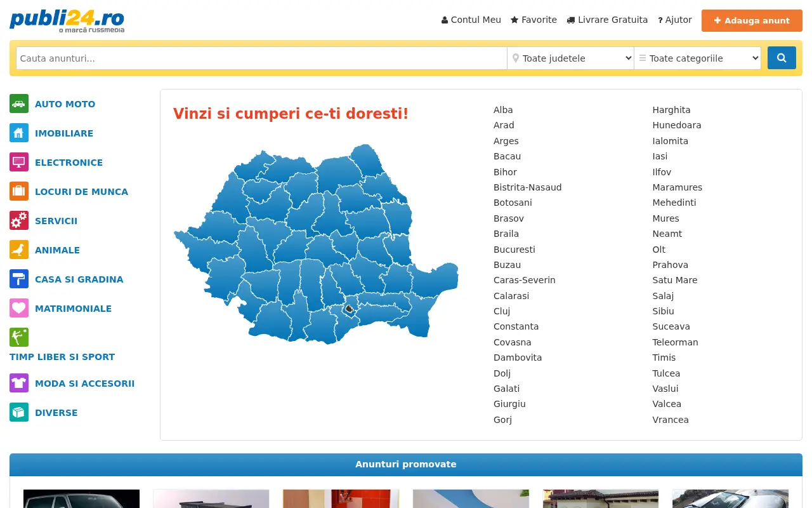Expand the Toate judetele dropdown
The width and height of the screenshot is (812, 508).
(570, 58)
